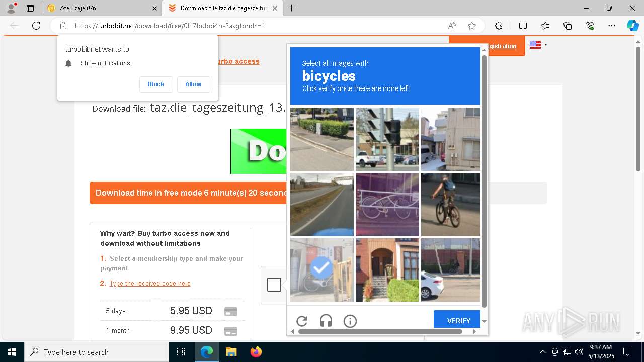644x362 pixels.
Task: Select the empty highway image tile
Action: [322, 205]
